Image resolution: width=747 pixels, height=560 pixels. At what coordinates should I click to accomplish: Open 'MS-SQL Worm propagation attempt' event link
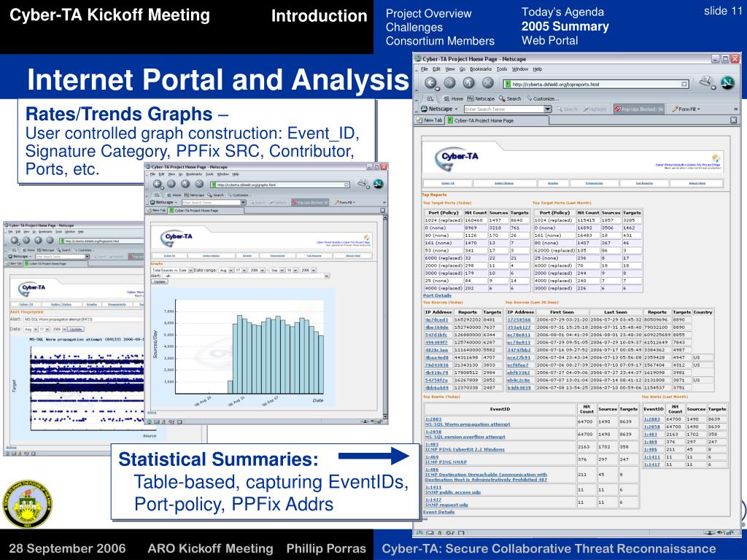point(468,424)
